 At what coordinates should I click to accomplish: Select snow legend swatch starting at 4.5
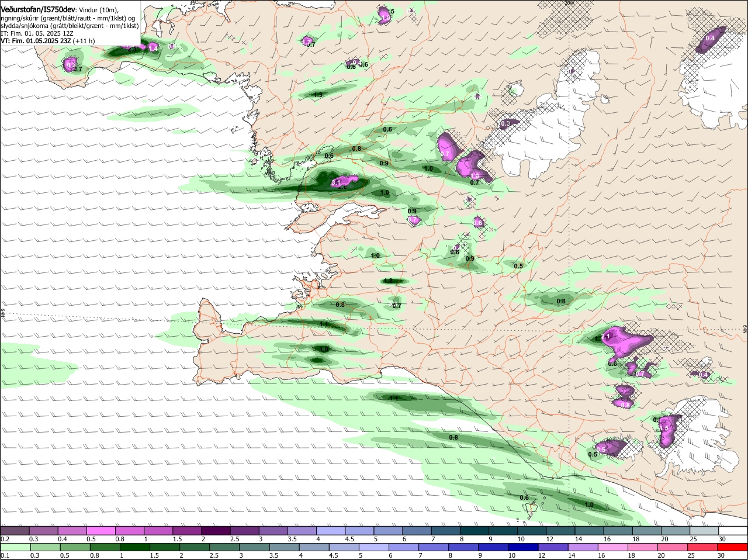tap(359, 531)
